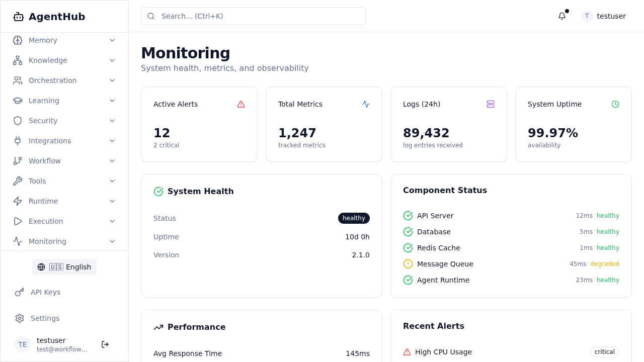Click the Monitoring pulse icon in sidebar

[18, 241]
